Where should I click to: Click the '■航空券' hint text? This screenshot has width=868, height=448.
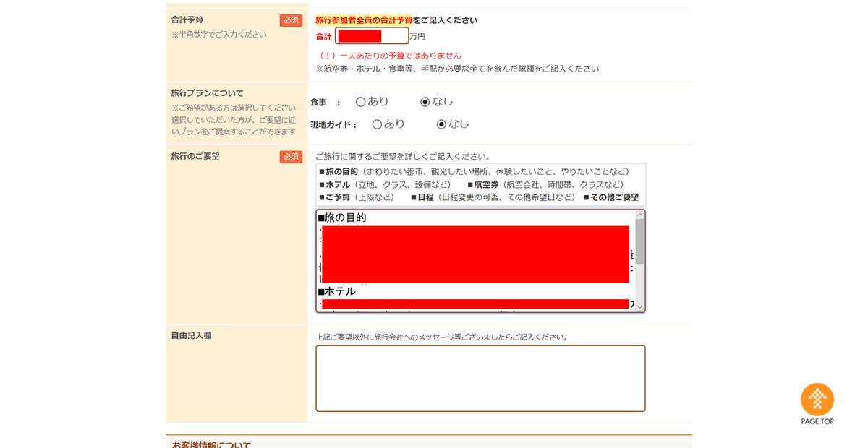(x=483, y=184)
